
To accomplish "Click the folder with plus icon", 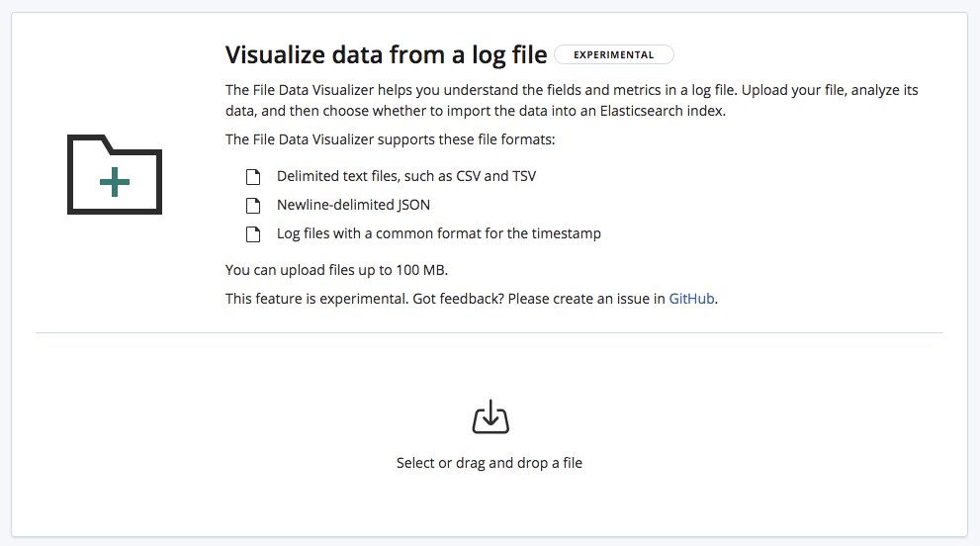I will [115, 174].
